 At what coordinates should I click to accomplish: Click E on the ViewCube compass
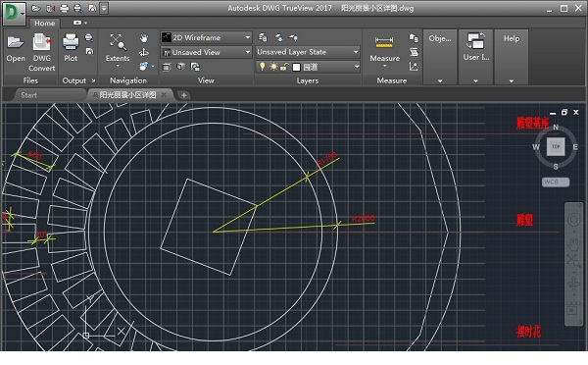575,147
